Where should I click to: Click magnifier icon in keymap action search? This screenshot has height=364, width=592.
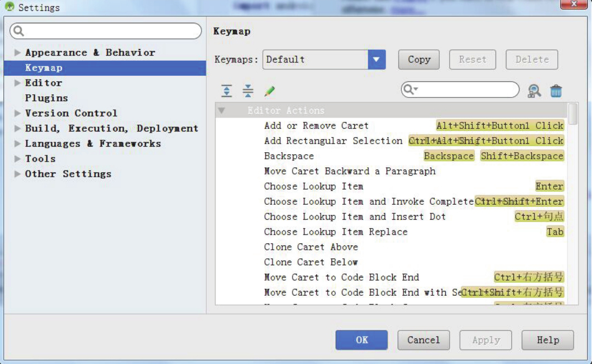409,89
